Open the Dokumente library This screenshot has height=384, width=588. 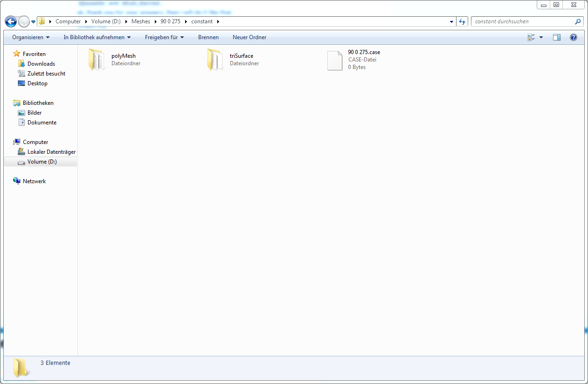coord(42,123)
